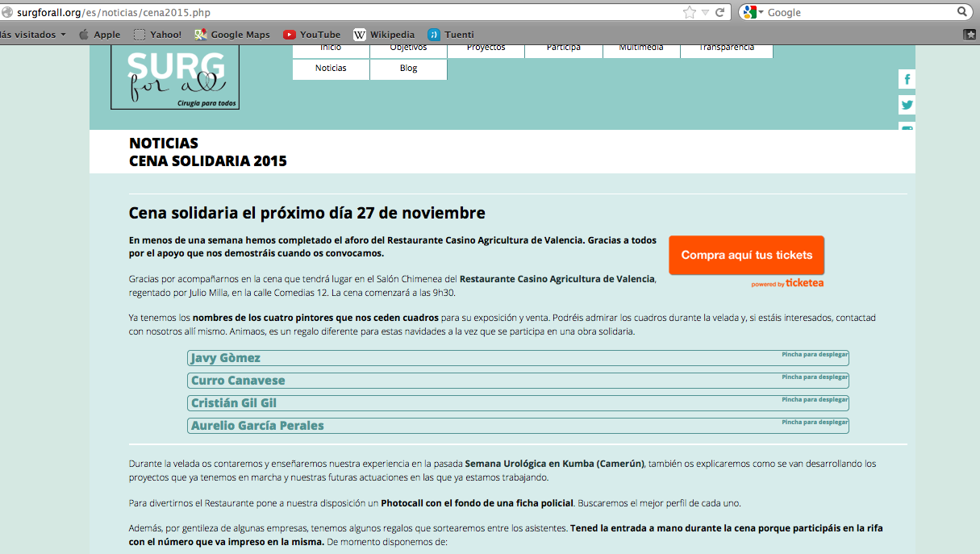Select the Noticias menu item

tap(331, 69)
